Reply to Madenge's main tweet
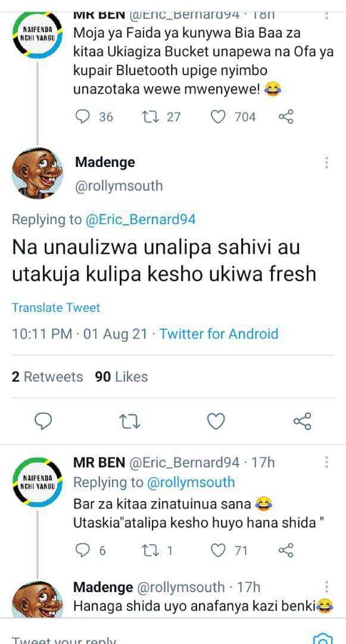Image resolution: width=346 pixels, height=644 pixels. 43,422
